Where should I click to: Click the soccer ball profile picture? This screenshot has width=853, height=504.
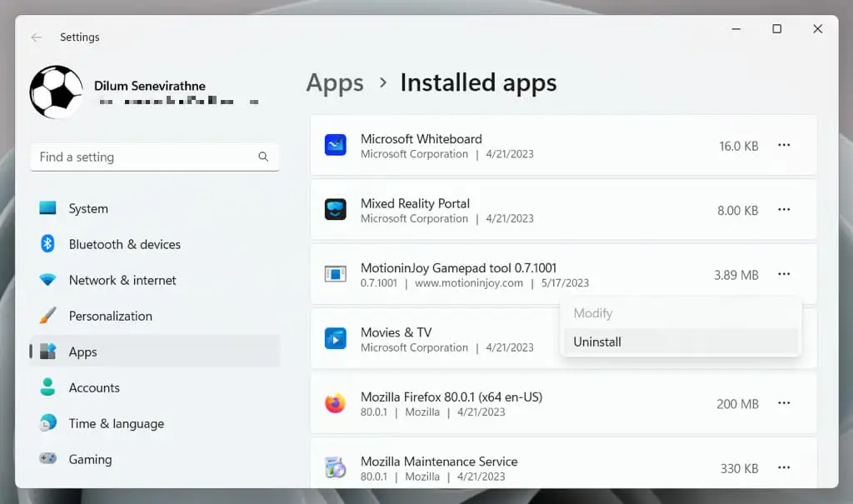click(57, 92)
